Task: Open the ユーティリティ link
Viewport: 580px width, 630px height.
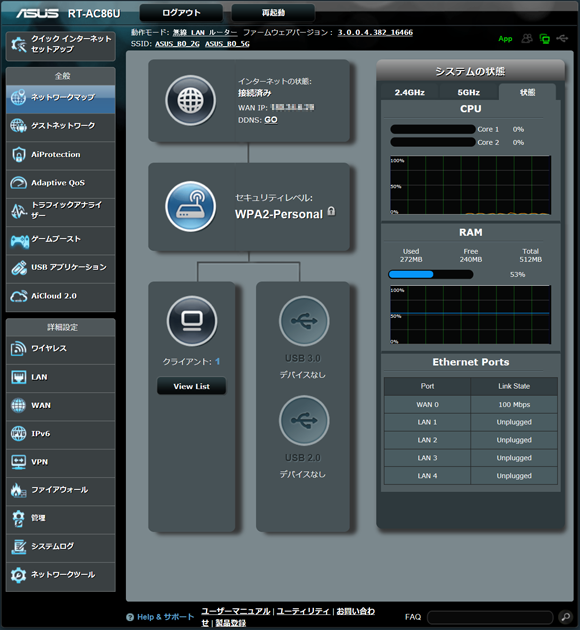Action: (303, 611)
